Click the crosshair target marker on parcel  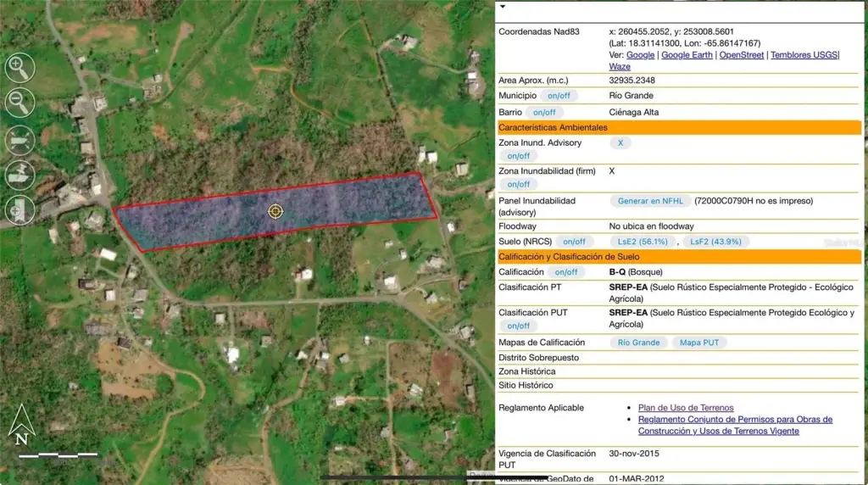(x=275, y=210)
